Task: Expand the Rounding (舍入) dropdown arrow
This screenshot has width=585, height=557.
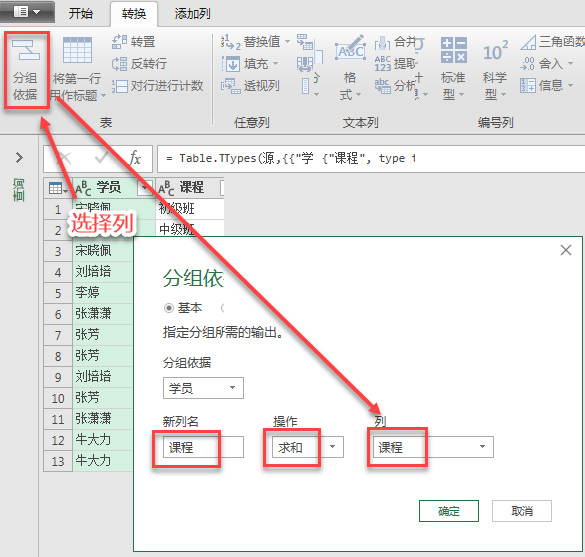Action: [570, 63]
